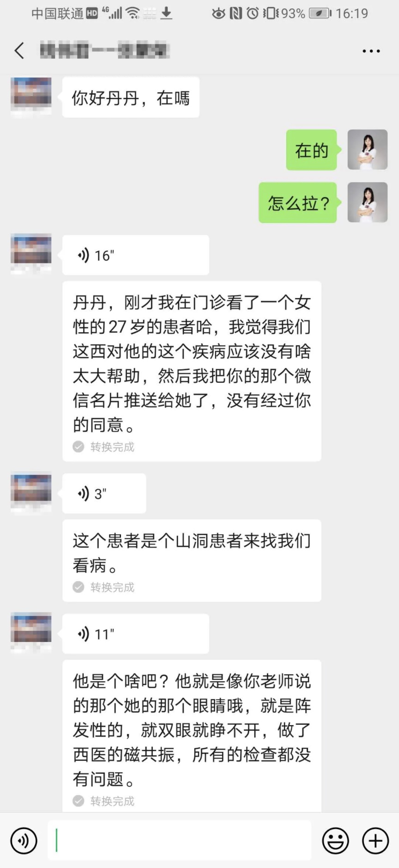Play the 3-second voice message
This screenshot has width=399, height=868.
point(104,494)
